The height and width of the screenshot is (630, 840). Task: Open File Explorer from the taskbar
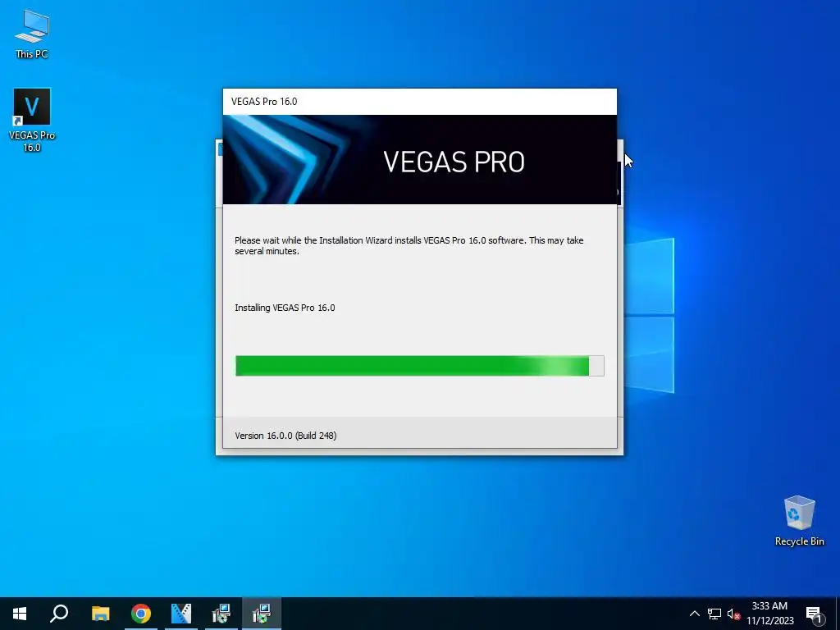(x=100, y=614)
